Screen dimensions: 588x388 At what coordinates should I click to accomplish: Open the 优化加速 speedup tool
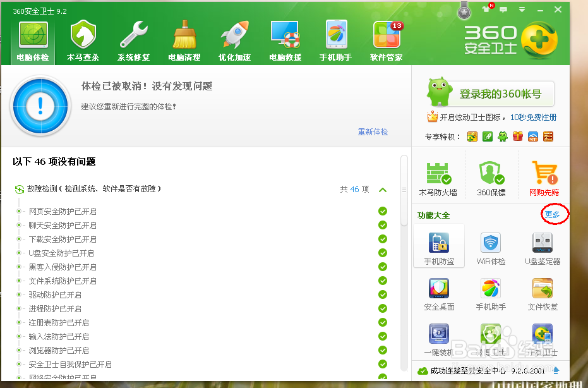(234, 39)
